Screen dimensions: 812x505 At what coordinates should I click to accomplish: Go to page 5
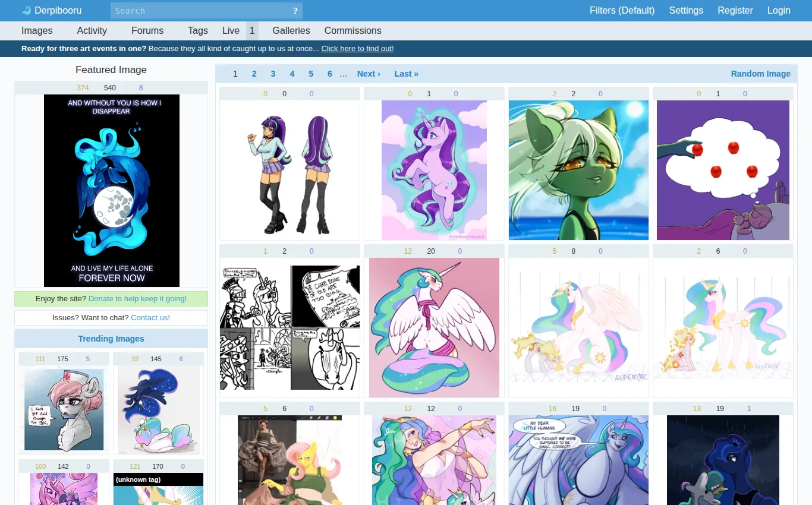[x=311, y=74]
